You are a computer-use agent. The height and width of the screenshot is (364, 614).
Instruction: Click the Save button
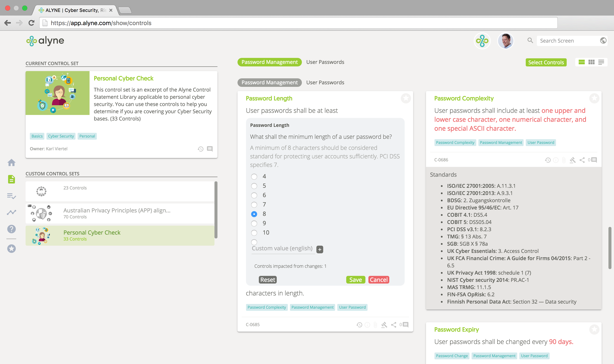click(355, 280)
